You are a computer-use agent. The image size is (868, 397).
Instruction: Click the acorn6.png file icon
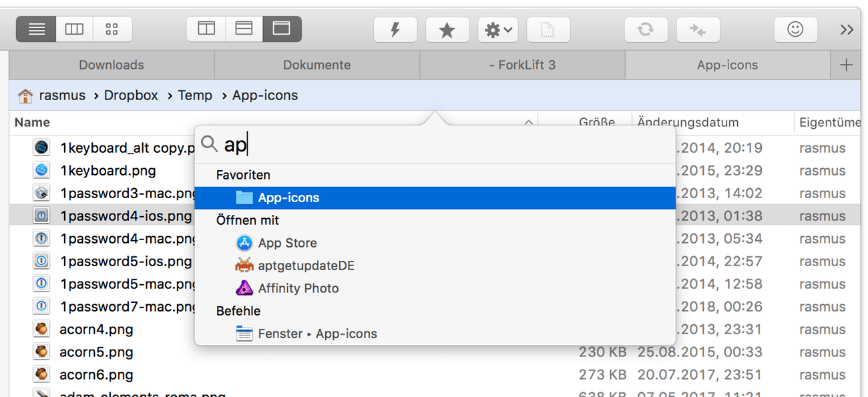point(41,374)
